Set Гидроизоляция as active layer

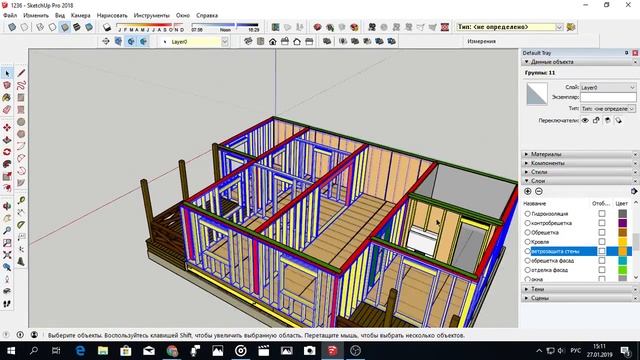click(527, 213)
